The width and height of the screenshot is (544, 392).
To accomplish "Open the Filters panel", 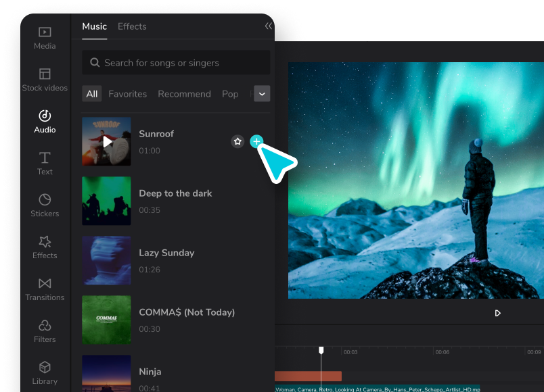I will pyautogui.click(x=45, y=331).
